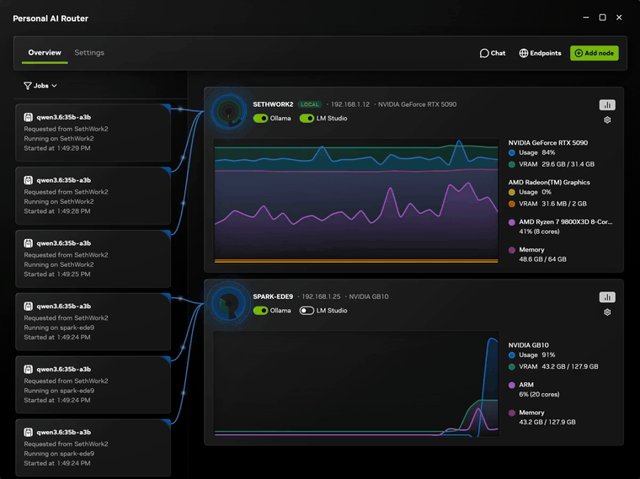The image size is (640, 479).
Task: Click AMD Ryzen 7 CPU purple legend dot
Action: click(512, 222)
